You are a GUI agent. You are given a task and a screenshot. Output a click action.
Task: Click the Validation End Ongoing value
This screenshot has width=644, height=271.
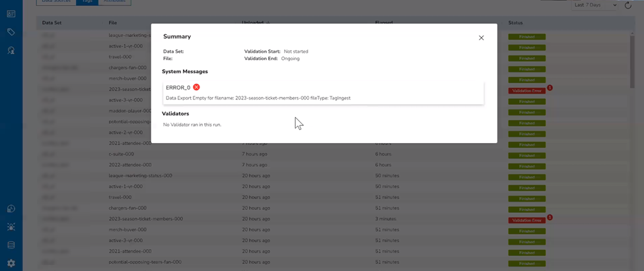tap(290, 59)
